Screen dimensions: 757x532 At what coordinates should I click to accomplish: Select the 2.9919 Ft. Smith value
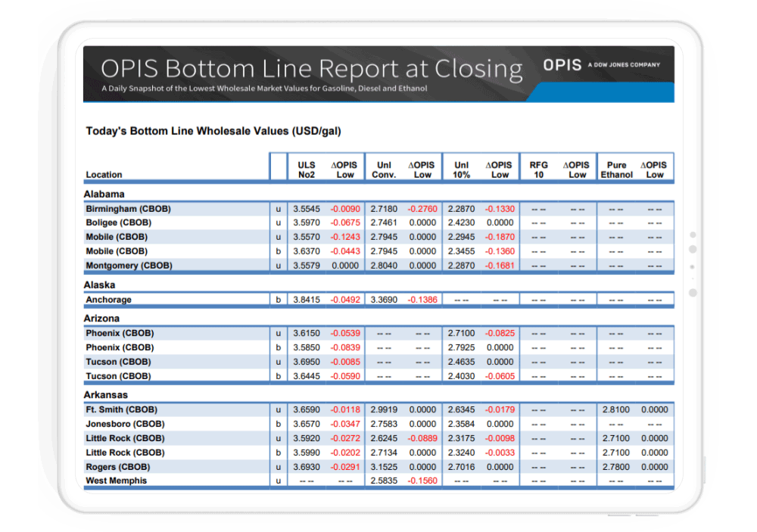[x=384, y=410]
